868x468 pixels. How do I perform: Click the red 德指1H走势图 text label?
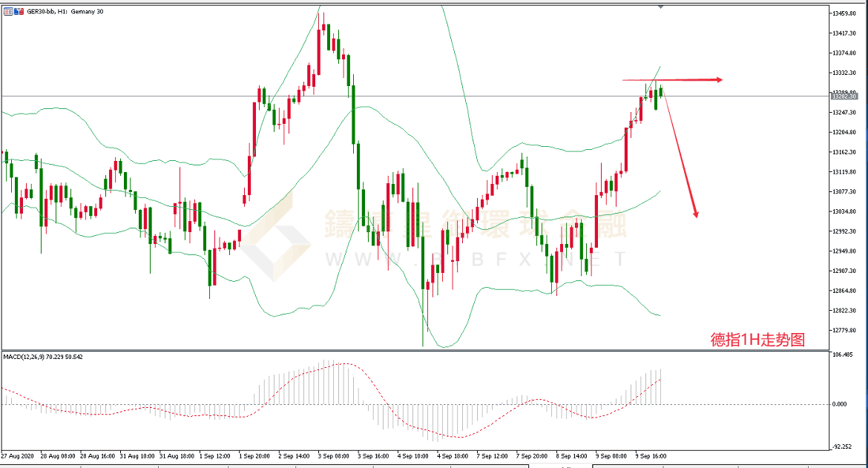pyautogui.click(x=757, y=340)
